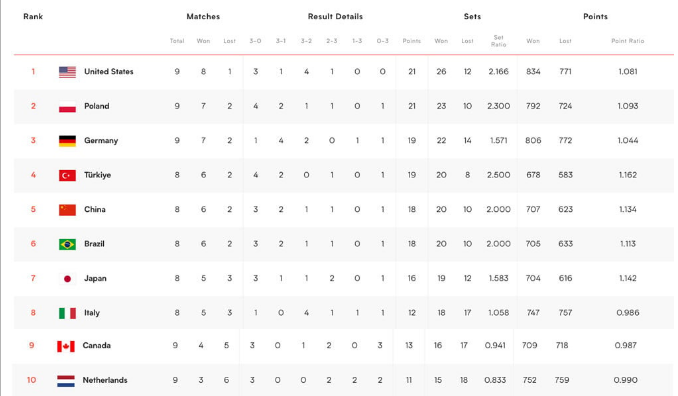Click the Germany flag icon
This screenshot has width=678, height=396.
pyautogui.click(x=67, y=141)
